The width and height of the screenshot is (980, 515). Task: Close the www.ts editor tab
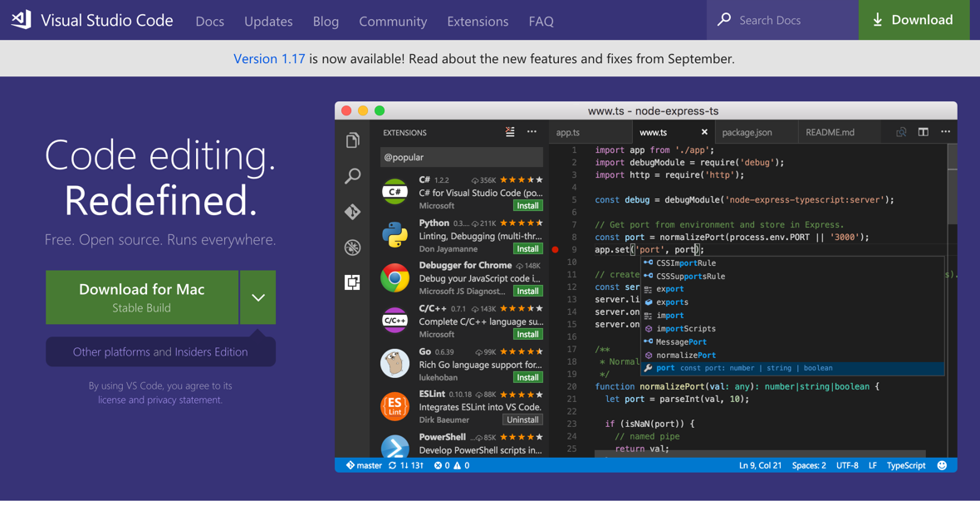(x=704, y=132)
